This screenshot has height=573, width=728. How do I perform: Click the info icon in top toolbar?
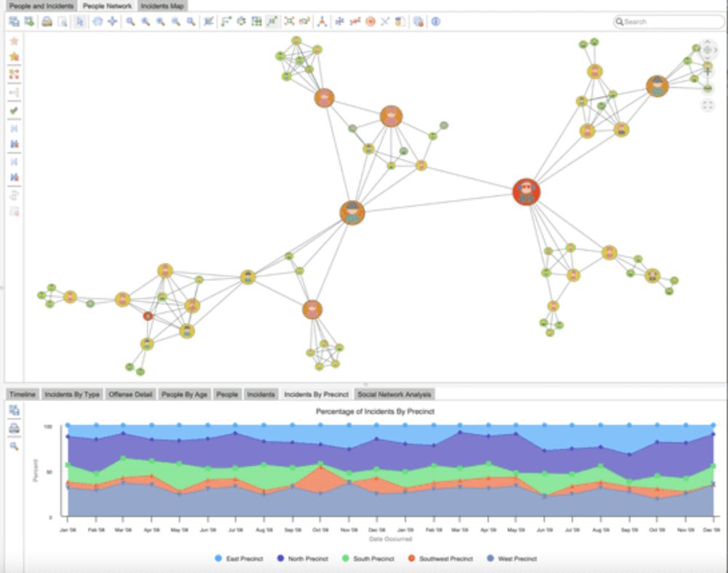[435, 21]
